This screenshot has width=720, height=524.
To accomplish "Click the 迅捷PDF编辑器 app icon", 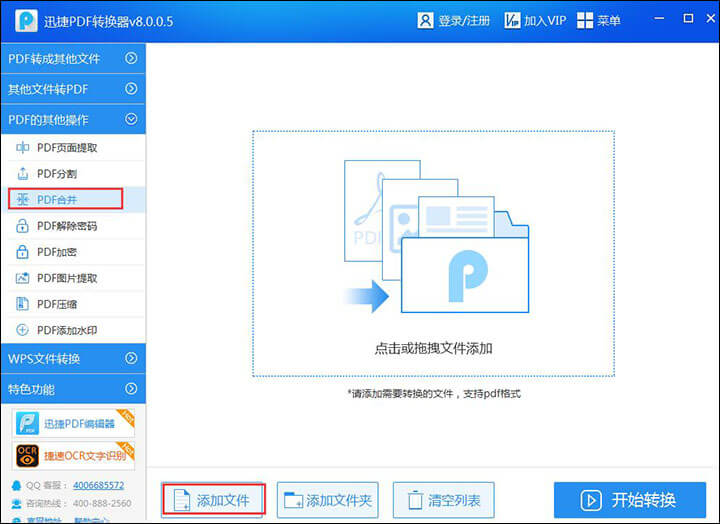I will (28, 423).
